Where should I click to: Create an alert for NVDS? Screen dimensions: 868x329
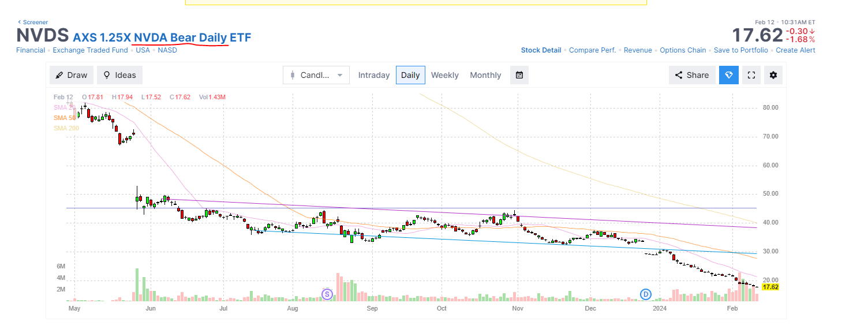795,50
